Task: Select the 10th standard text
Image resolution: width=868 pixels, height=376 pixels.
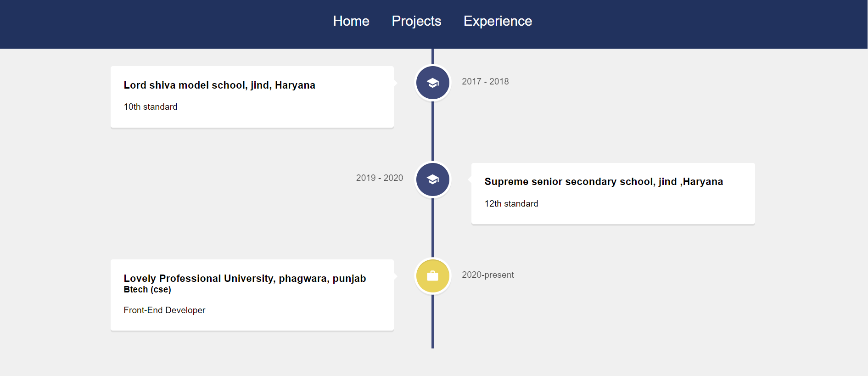Action: [150, 107]
